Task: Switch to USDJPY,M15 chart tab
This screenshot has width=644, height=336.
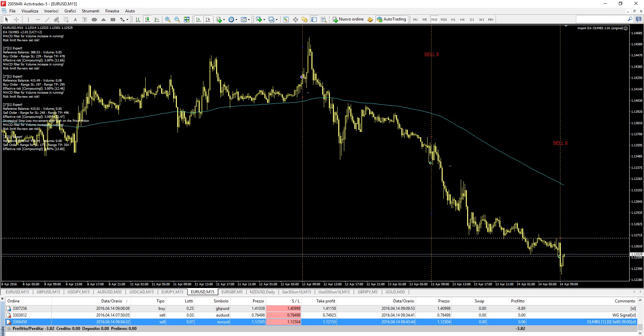Action: tap(79, 292)
